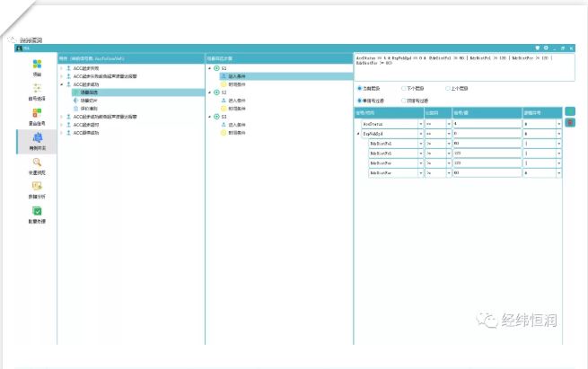Collapse the EgoVehSpd condition group triangle
Screen dimensions: 588x369
pyautogui.click(x=358, y=134)
